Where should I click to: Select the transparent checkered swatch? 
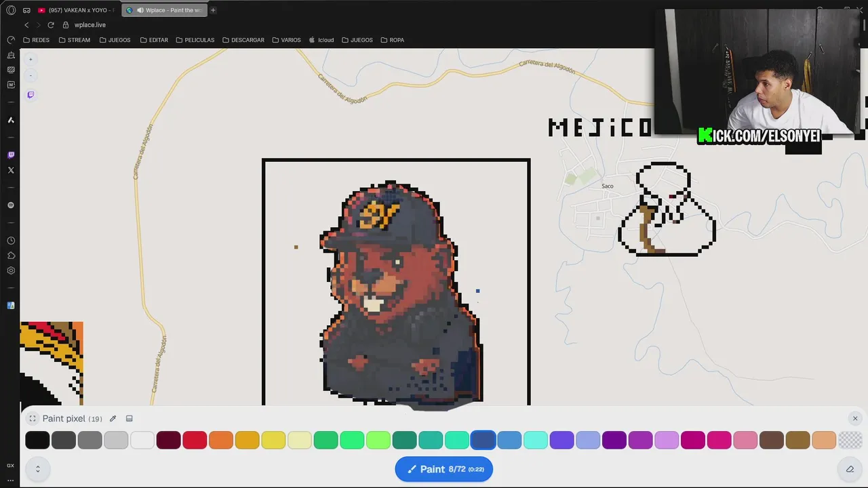pyautogui.click(x=850, y=441)
